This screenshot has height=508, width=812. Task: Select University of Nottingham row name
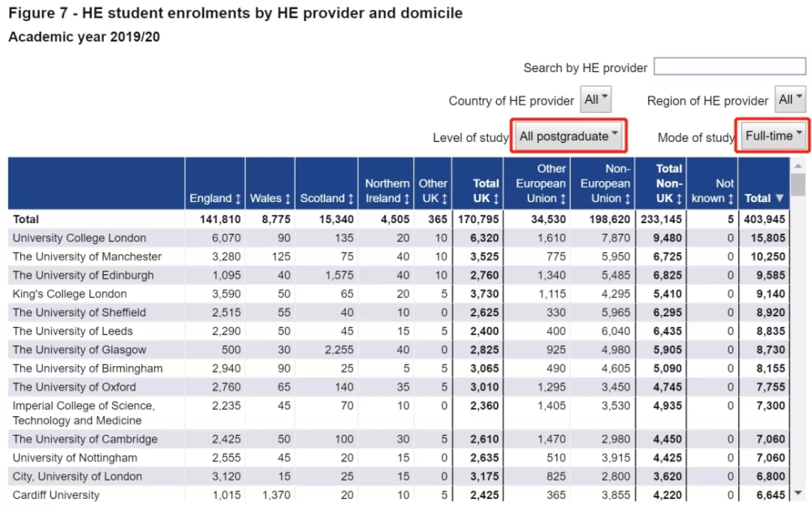pyautogui.click(x=75, y=458)
